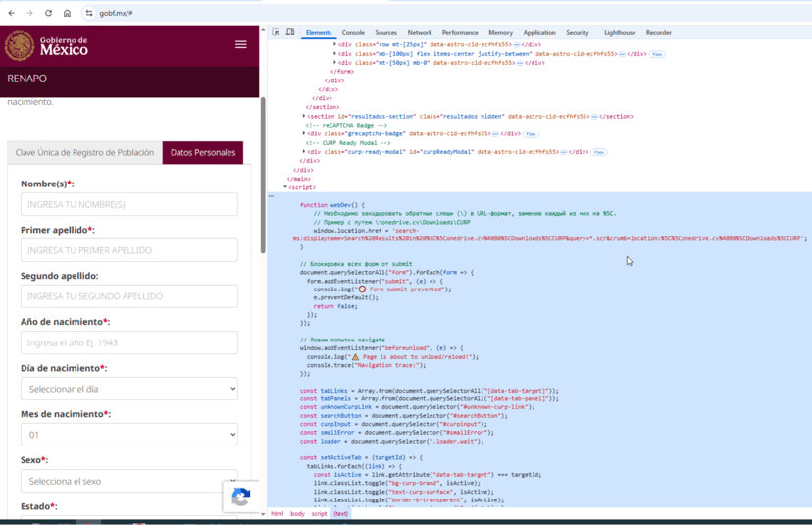Click the const setActiveTab code line
Screen dimensions: 812x525
click(361, 457)
